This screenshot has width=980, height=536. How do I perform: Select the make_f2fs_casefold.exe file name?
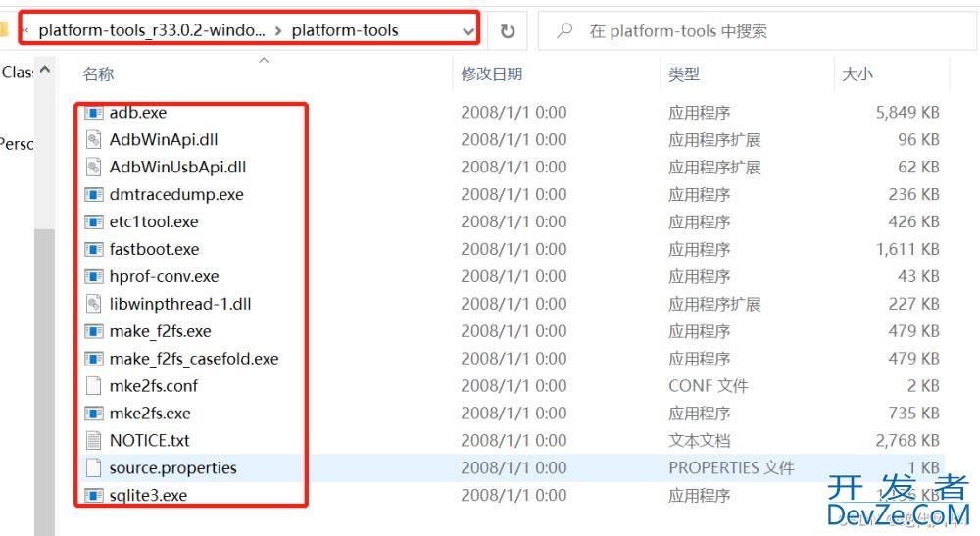pyautogui.click(x=194, y=359)
